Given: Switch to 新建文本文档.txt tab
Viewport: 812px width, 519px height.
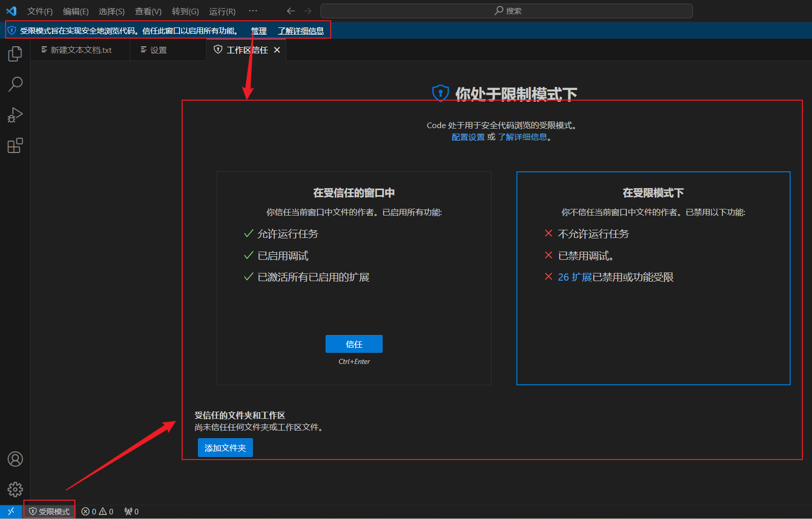Looking at the screenshot, I should pyautogui.click(x=79, y=50).
